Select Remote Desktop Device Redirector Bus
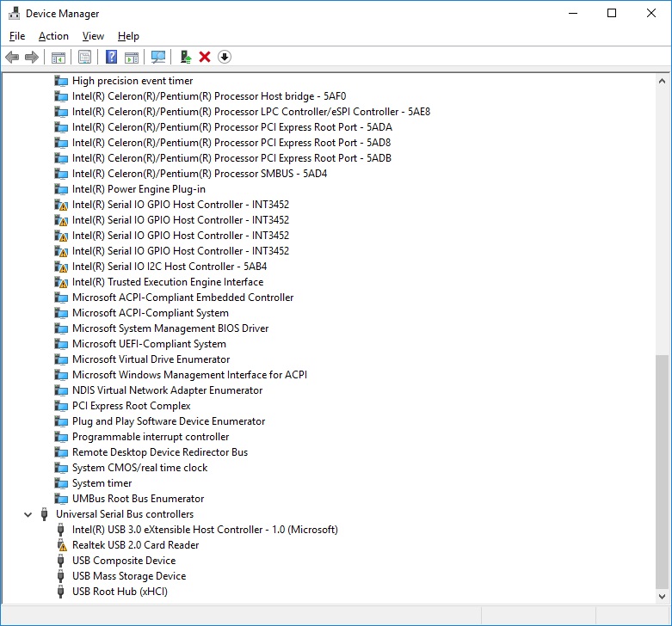 click(x=160, y=452)
